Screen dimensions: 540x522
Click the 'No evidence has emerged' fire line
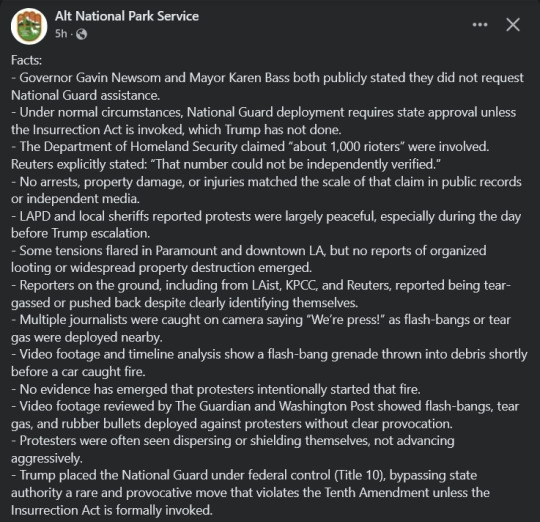pyautogui.click(x=216, y=389)
